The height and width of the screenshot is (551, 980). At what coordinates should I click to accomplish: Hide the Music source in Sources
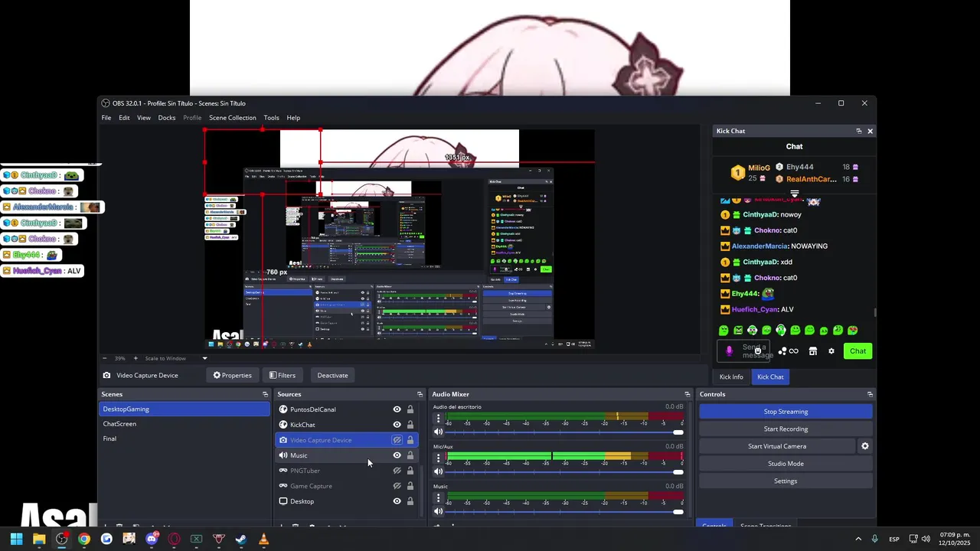pyautogui.click(x=397, y=455)
